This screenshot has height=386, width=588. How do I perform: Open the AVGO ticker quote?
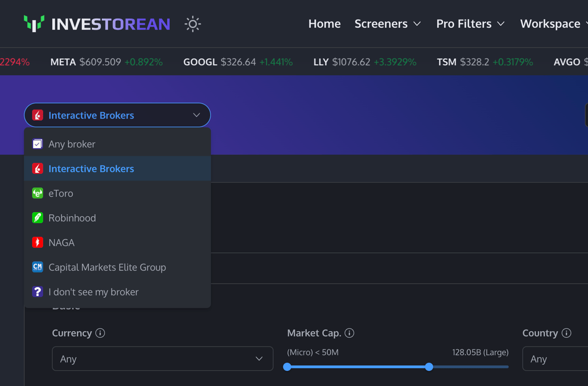(x=570, y=62)
